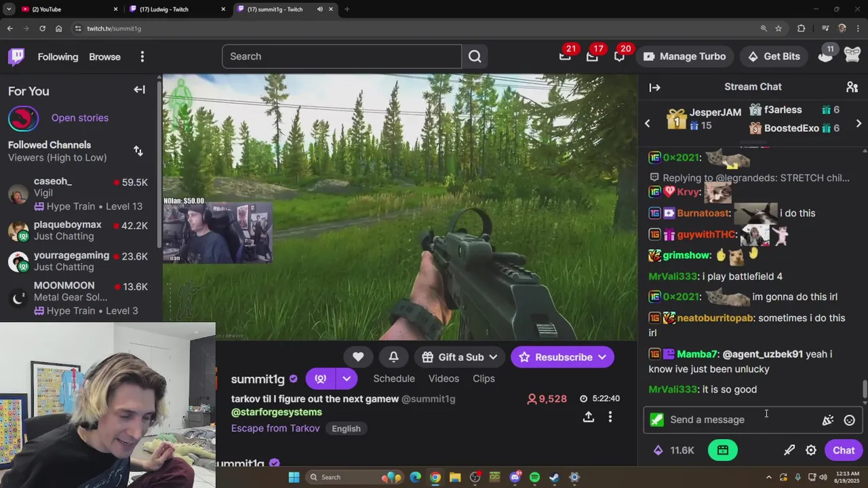Image resolution: width=868 pixels, height=488 pixels.
Task: Open the Prime loot icon with 21 badge
Action: [565, 56]
